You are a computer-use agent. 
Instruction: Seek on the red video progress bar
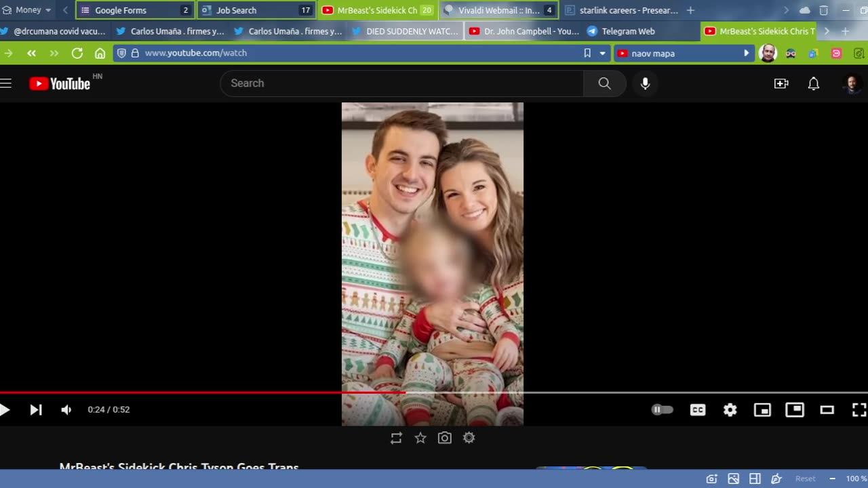point(203,392)
